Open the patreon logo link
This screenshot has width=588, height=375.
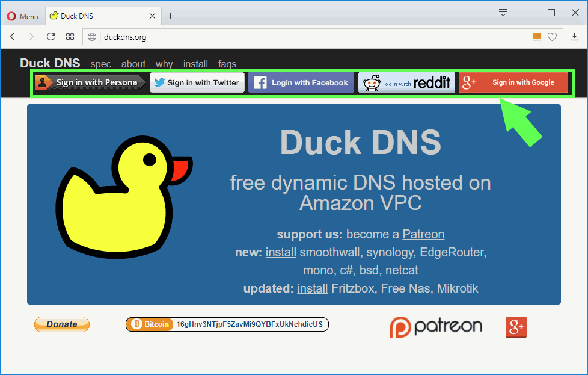436,327
